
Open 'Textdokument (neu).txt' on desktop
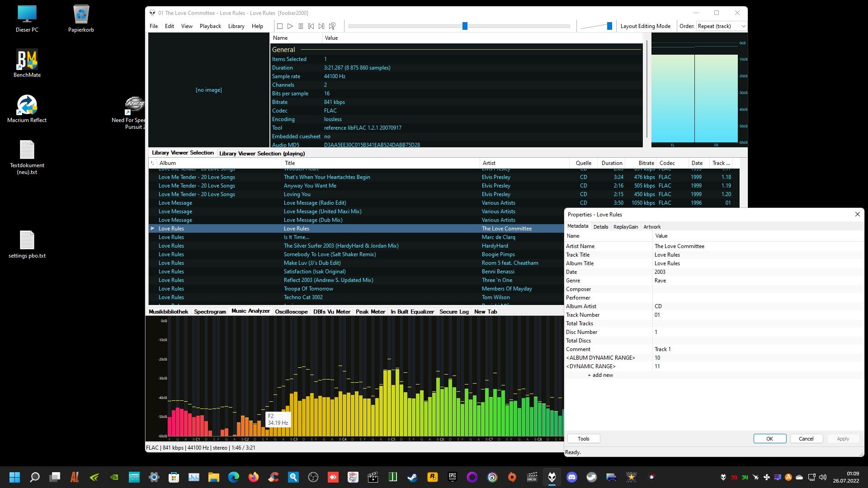point(27,157)
